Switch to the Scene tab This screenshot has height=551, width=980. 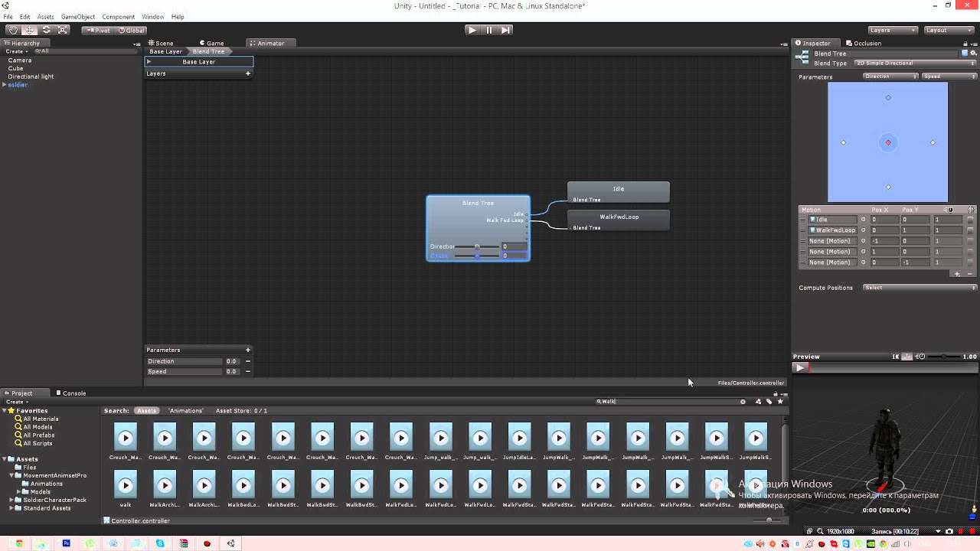point(161,44)
